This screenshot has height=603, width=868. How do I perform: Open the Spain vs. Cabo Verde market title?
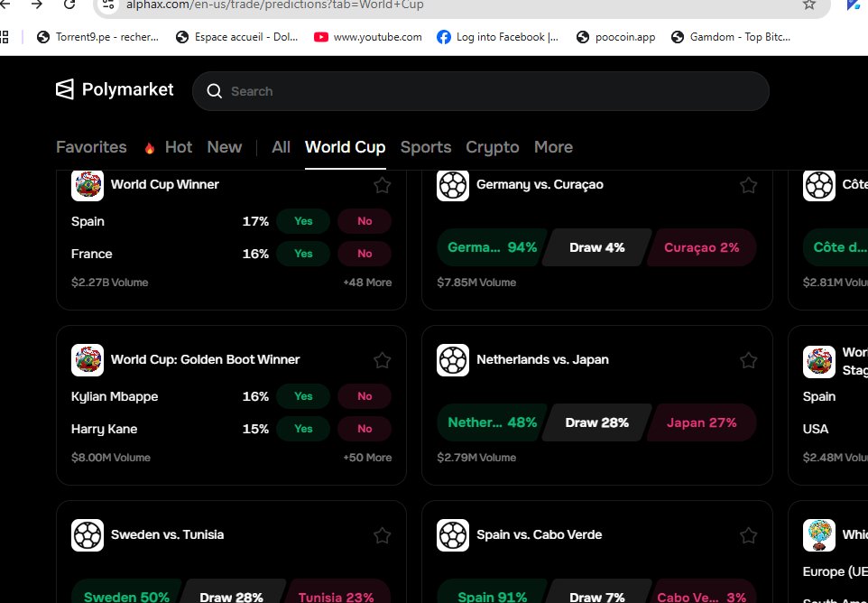click(540, 535)
